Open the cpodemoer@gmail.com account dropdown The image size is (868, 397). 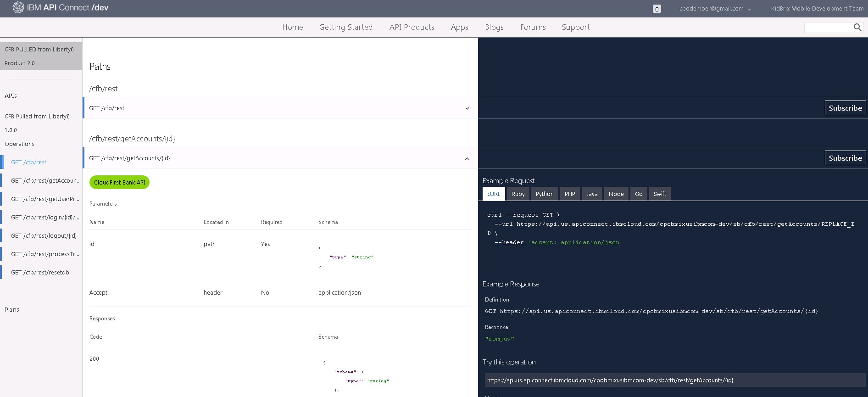tap(715, 9)
